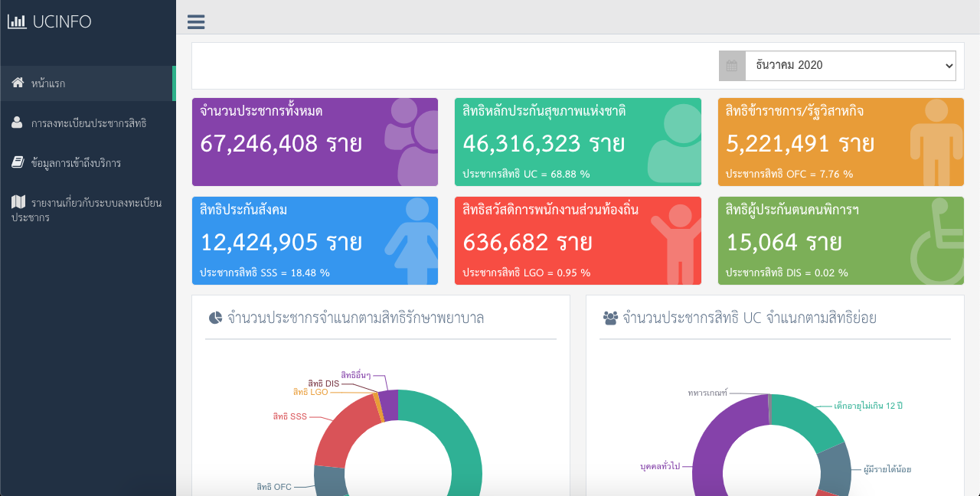Click the calendar icon next to month selector
This screenshot has width=980, height=496.
[732, 66]
